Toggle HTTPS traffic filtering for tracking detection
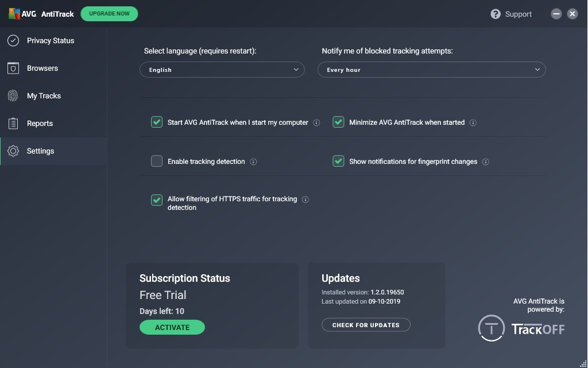 click(x=156, y=200)
